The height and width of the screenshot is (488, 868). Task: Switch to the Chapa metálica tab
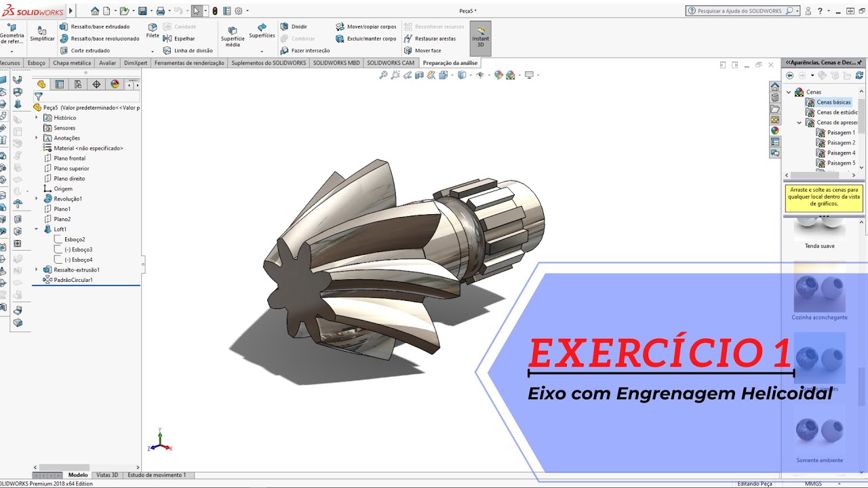pyautogui.click(x=72, y=63)
